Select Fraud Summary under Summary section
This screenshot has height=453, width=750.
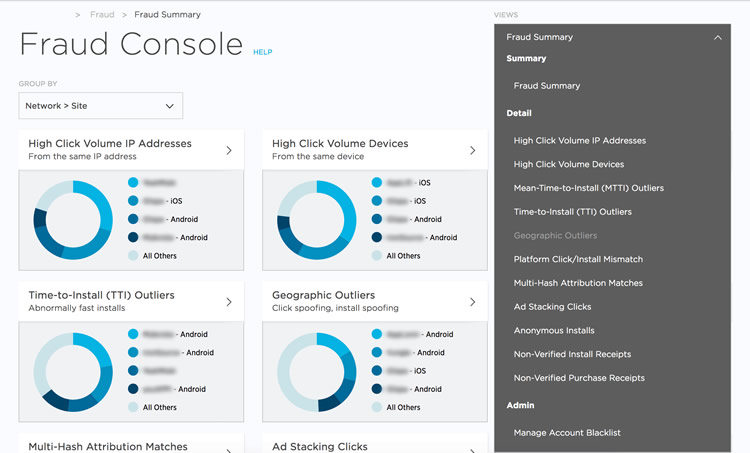pyautogui.click(x=547, y=86)
